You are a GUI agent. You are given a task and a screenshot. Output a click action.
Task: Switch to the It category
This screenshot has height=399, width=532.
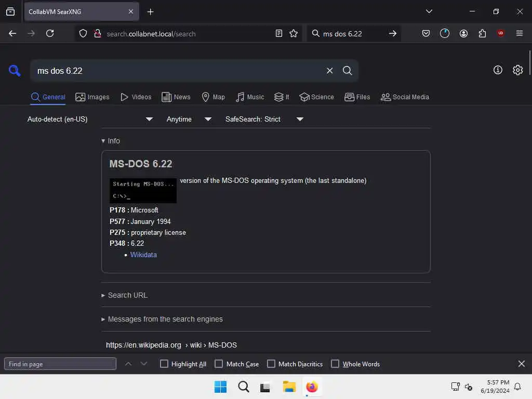coord(282,97)
